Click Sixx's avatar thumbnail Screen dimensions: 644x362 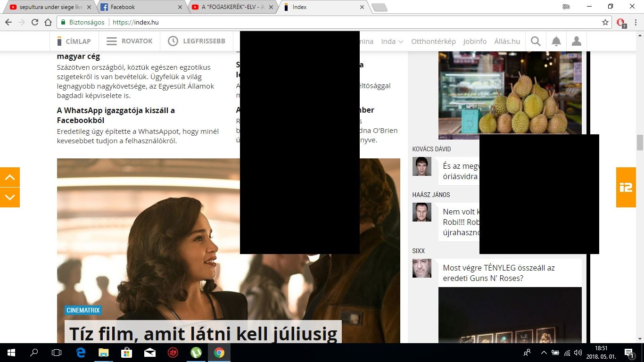(x=422, y=268)
